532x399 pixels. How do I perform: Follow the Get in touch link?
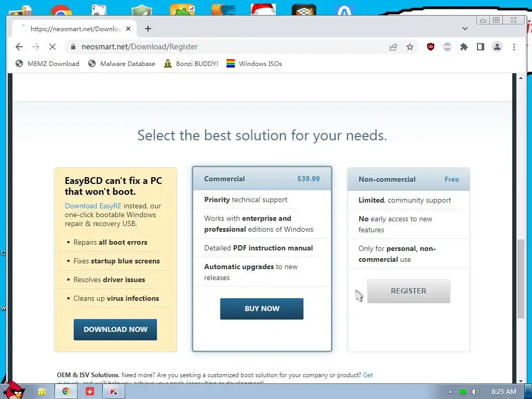pyautogui.click(x=368, y=375)
